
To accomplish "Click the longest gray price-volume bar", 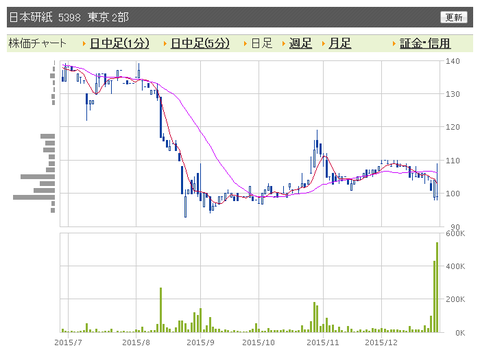I will [x=34, y=197].
